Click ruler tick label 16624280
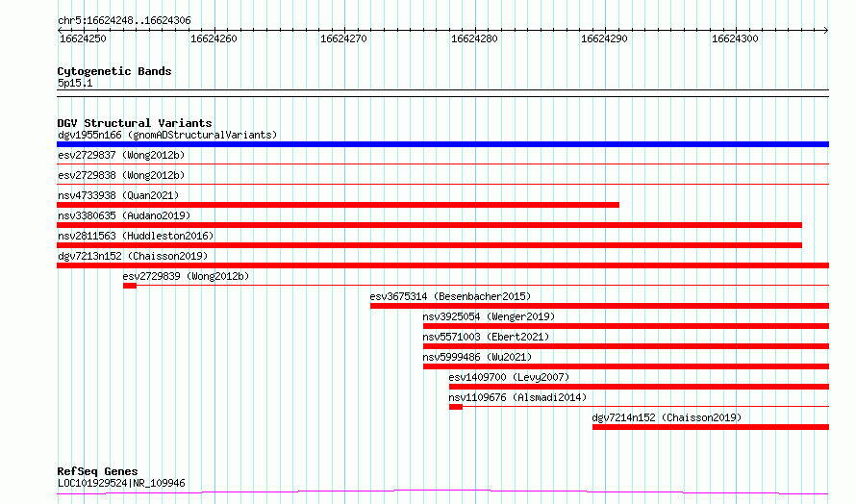Viewport: 856px width, 504px height. click(x=474, y=38)
